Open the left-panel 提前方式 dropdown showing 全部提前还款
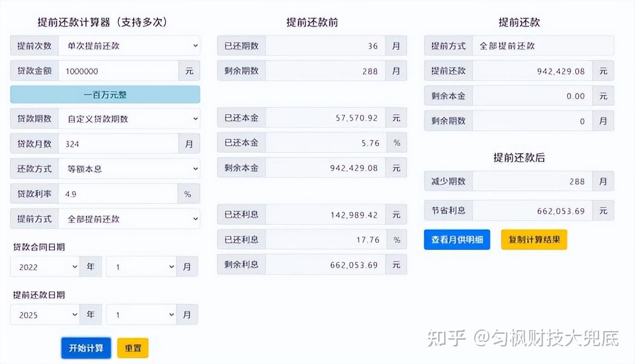Image resolution: width=635 pixels, height=364 pixels. point(129,219)
